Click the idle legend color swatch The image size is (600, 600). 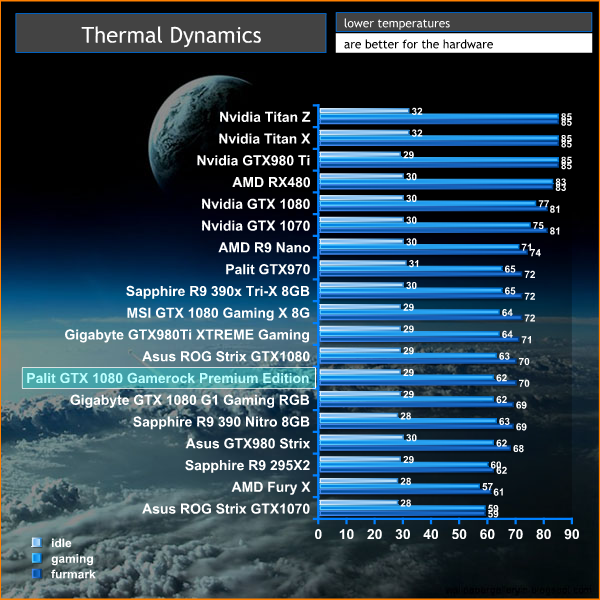(36, 543)
